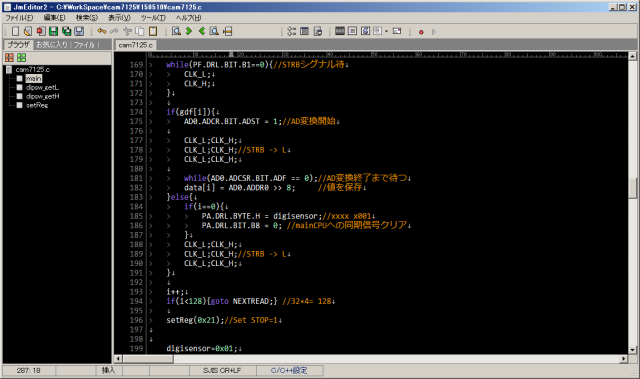Click the vertical scrollbar down arrow
Viewport: 640px width, 379px height.
[x=632, y=350]
